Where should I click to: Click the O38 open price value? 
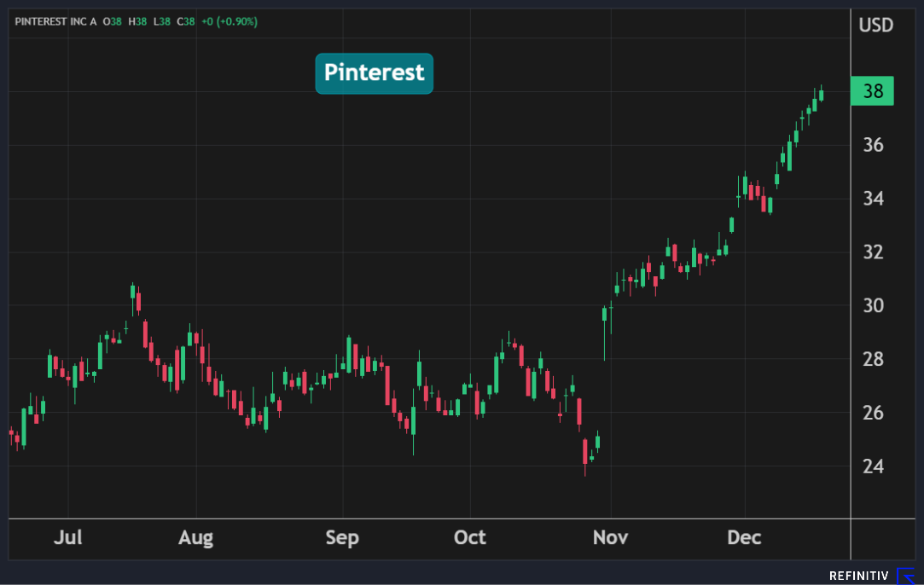[x=112, y=21]
